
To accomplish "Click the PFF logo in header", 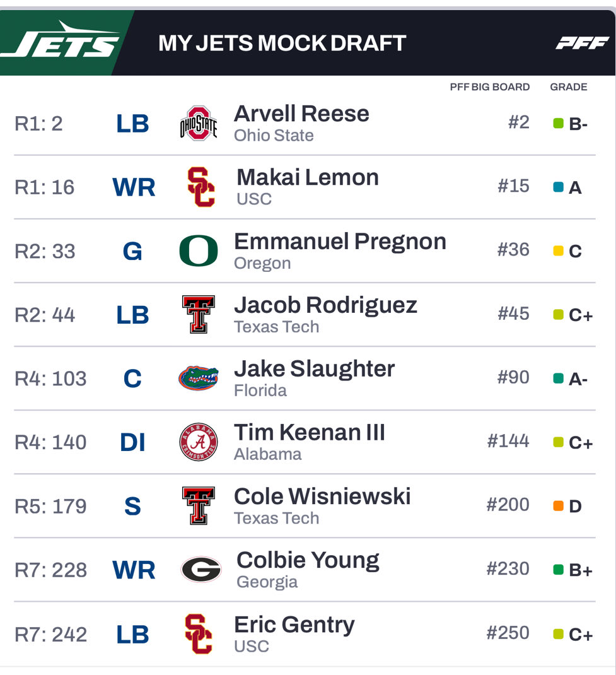I will coord(582,43).
